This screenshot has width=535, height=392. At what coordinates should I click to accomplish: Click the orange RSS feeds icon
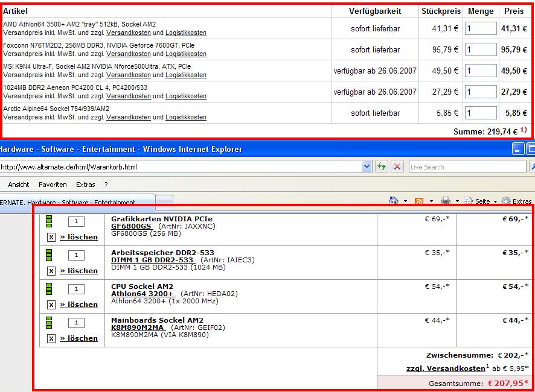click(x=419, y=201)
